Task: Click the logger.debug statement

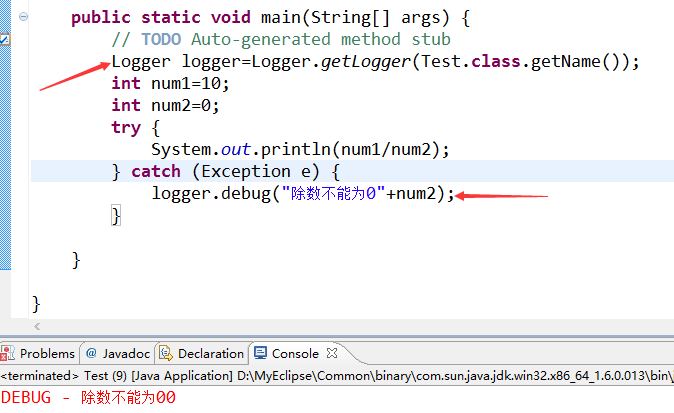Action: [303, 193]
